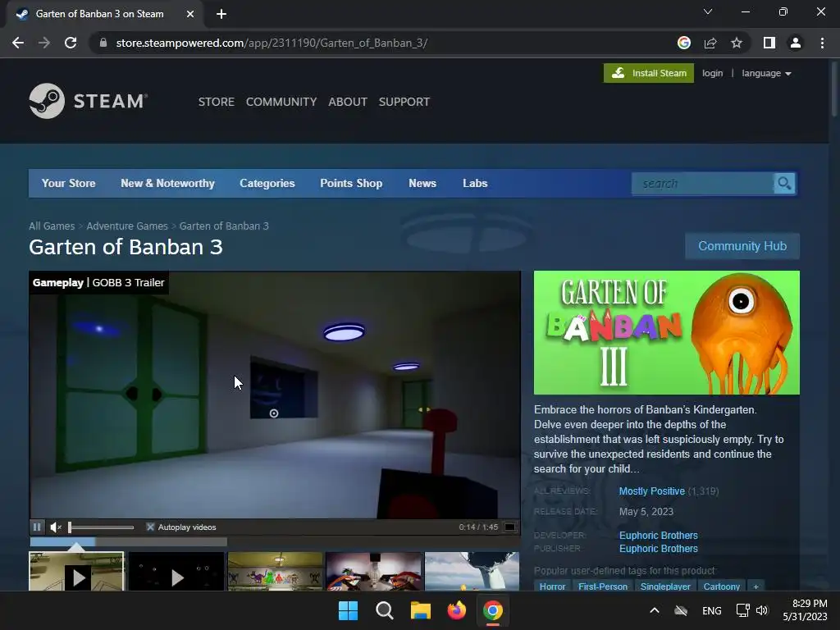Visit the Points Shop

click(x=351, y=183)
